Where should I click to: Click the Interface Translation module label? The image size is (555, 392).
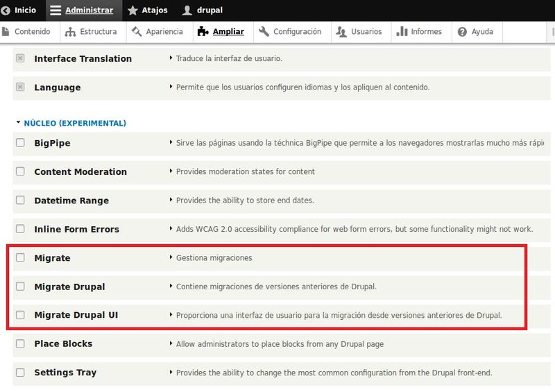pos(83,58)
